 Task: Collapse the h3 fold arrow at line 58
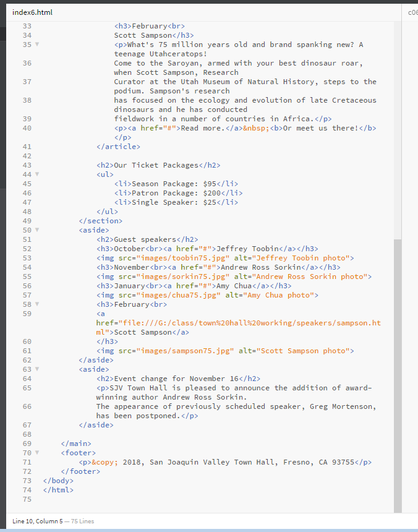(x=37, y=304)
